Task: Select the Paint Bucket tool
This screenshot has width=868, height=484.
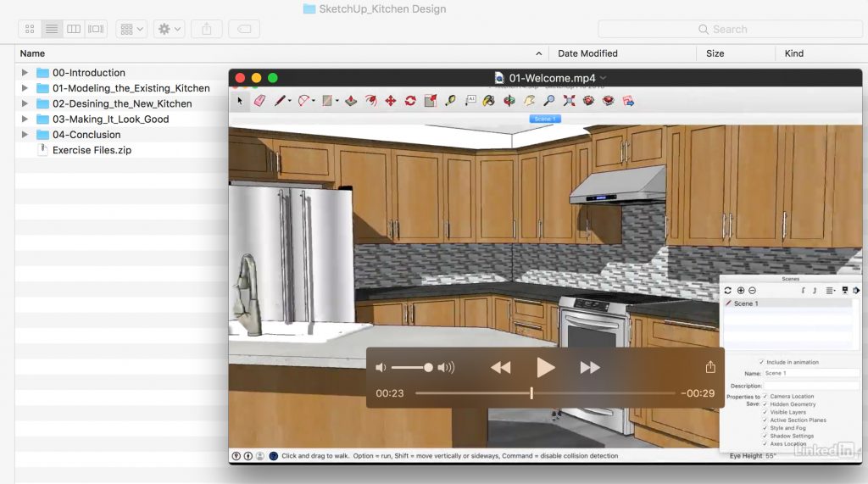Action: tap(489, 101)
